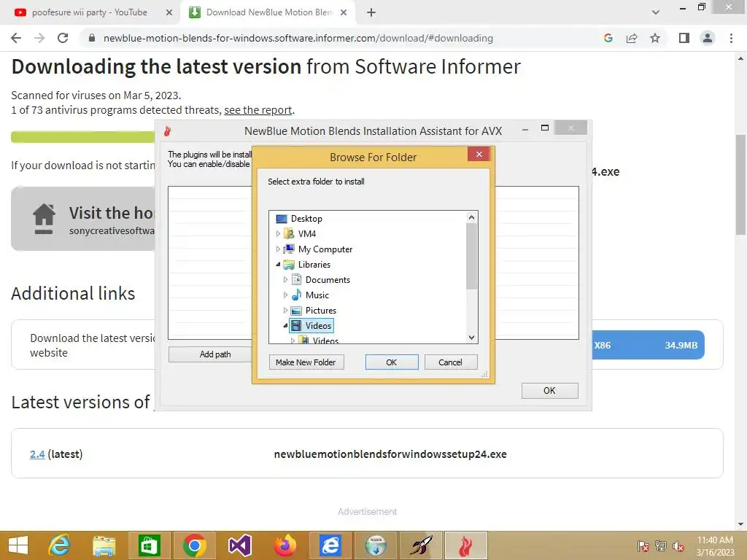Click the home icon in Visit card
Screen dimensions: 747x560
click(x=44, y=219)
